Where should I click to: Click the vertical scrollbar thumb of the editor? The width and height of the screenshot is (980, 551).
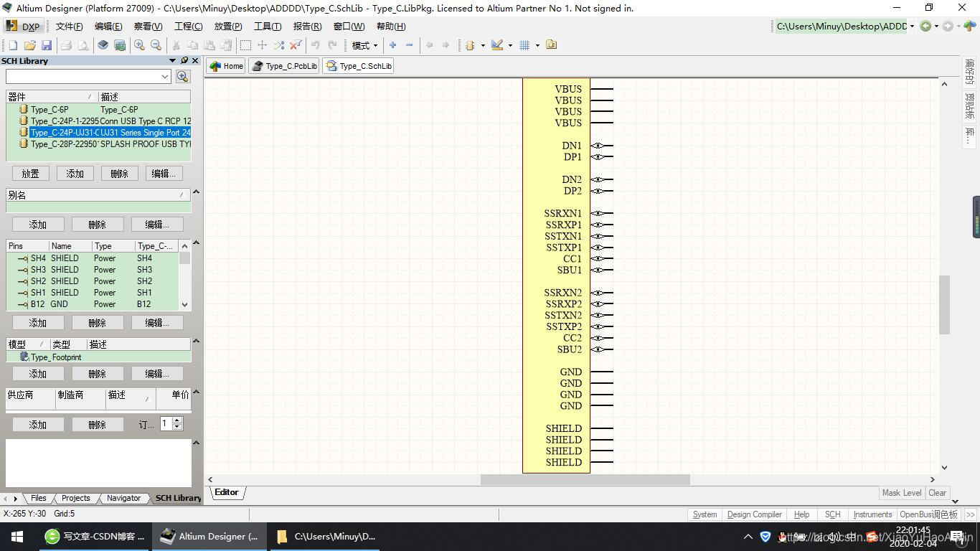point(945,305)
